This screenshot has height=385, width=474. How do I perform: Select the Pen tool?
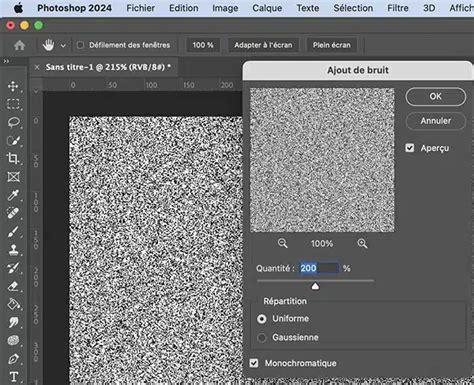13,359
